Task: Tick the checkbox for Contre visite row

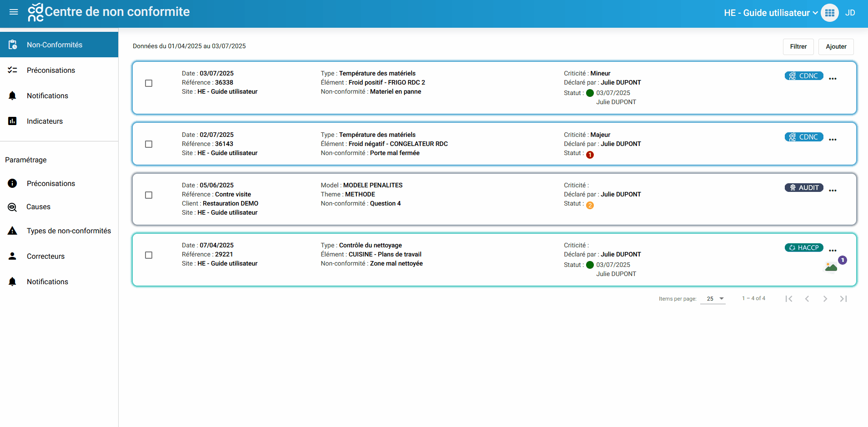Action: (149, 195)
